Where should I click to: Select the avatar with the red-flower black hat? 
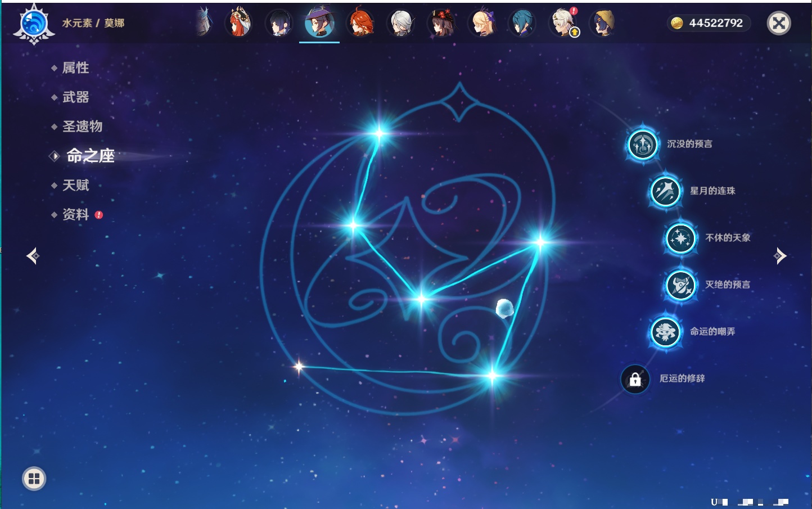tap(441, 22)
